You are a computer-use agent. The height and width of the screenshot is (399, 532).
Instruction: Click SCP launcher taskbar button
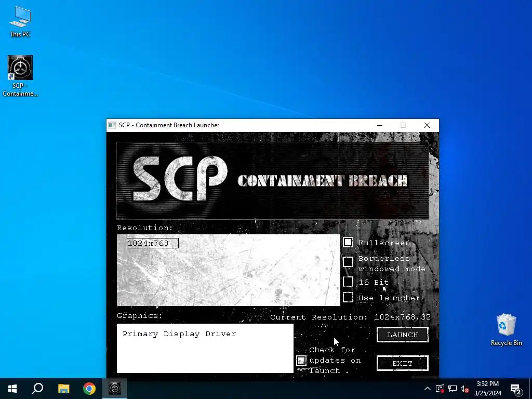(x=115, y=389)
